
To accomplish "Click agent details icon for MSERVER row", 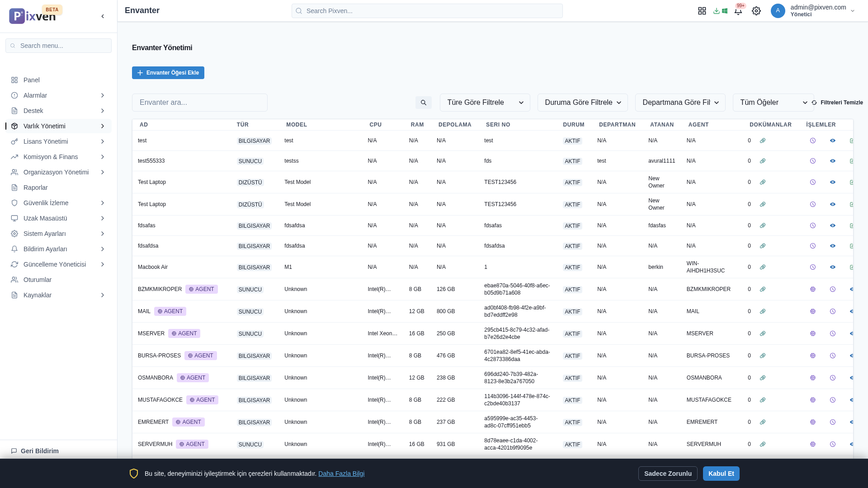I will click(x=813, y=333).
